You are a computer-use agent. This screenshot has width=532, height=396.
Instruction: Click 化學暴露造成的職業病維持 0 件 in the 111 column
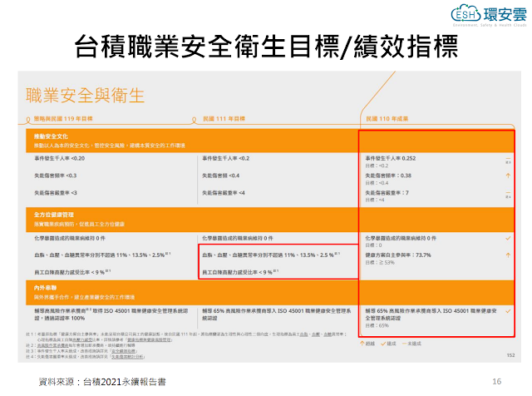[x=238, y=238]
